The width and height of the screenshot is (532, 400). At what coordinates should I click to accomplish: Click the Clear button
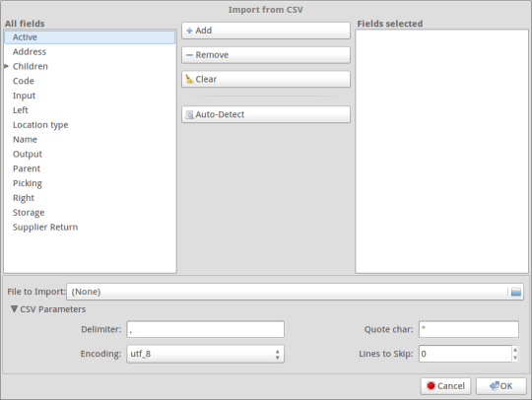266,79
